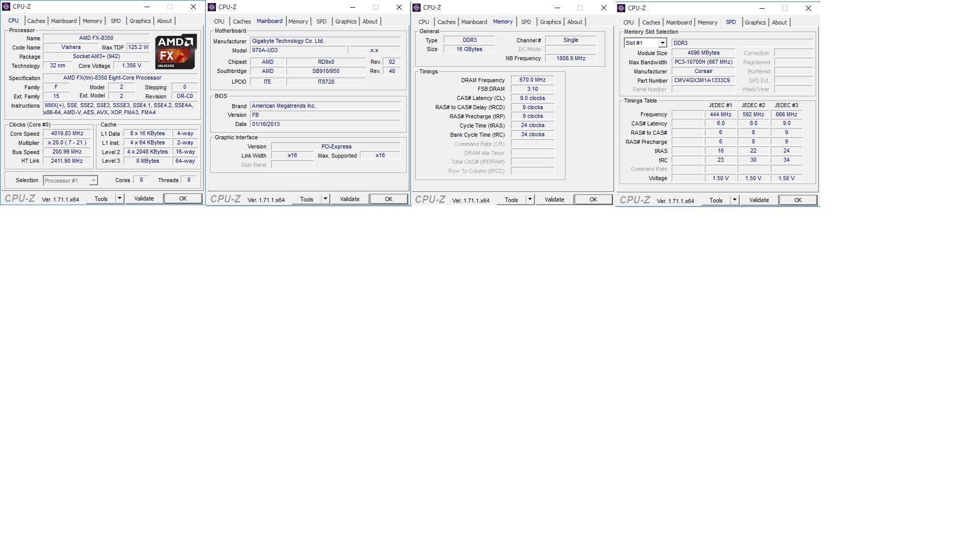Click the HT Link value 2411.90 MHz
This screenshot has width=980, height=551.
(x=67, y=161)
